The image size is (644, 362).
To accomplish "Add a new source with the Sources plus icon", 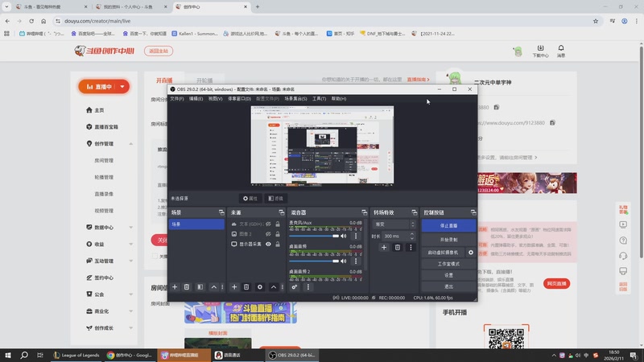I will 234,287.
